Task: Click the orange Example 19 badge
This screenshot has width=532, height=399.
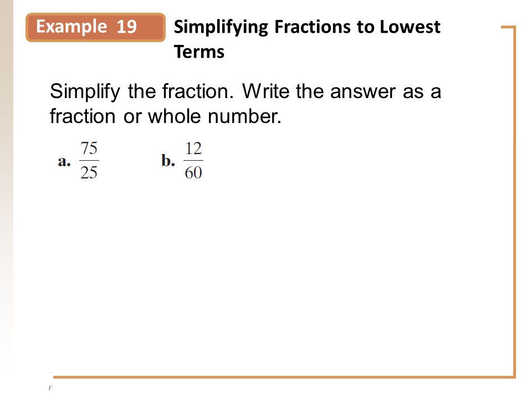Action: click(x=95, y=28)
